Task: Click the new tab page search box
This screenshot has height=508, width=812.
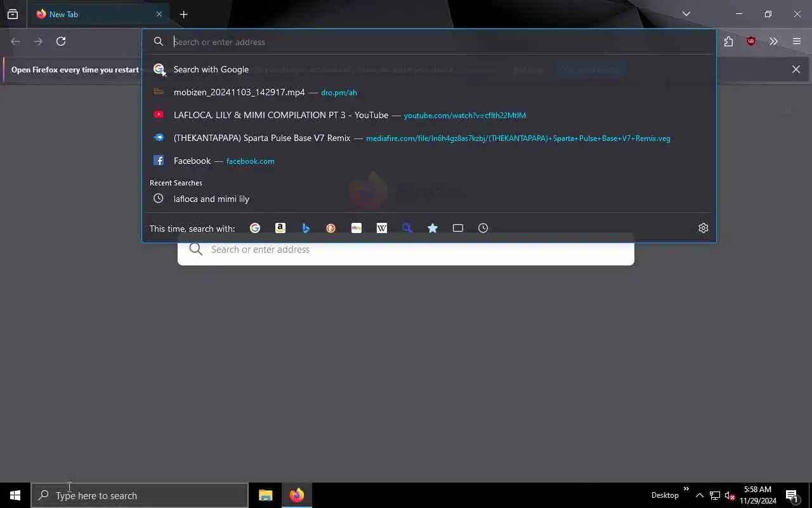Action: tap(406, 250)
